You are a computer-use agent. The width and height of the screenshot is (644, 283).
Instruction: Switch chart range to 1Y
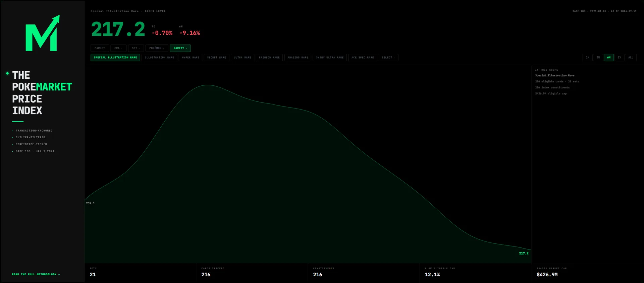click(x=620, y=58)
